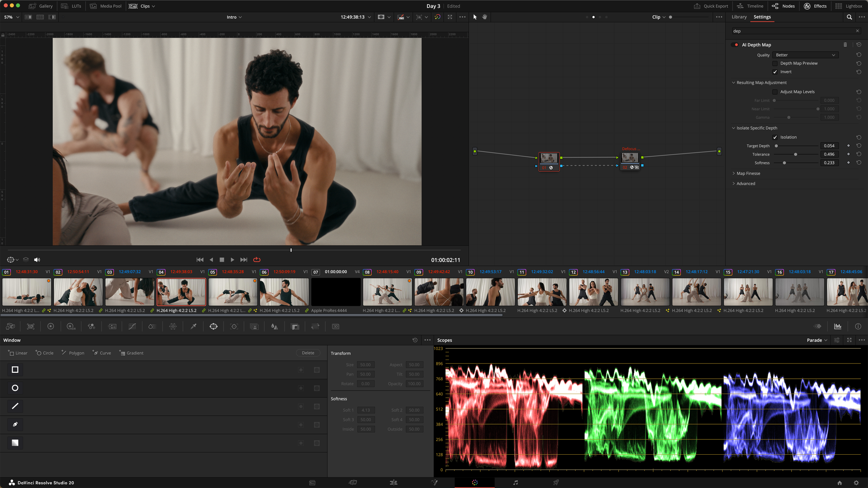This screenshot has width=868, height=488.
Task: Select clip 09 thumbnail in timeline
Action: point(439,292)
